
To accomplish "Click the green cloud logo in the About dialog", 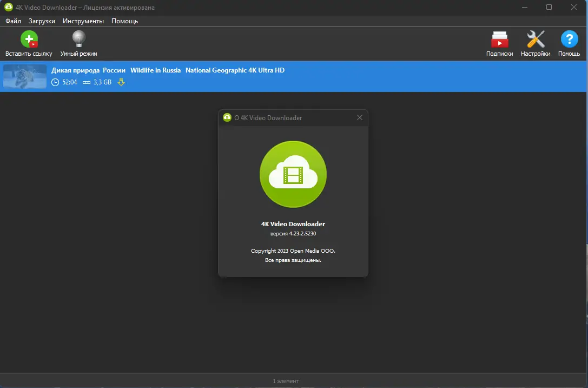I will 293,174.
